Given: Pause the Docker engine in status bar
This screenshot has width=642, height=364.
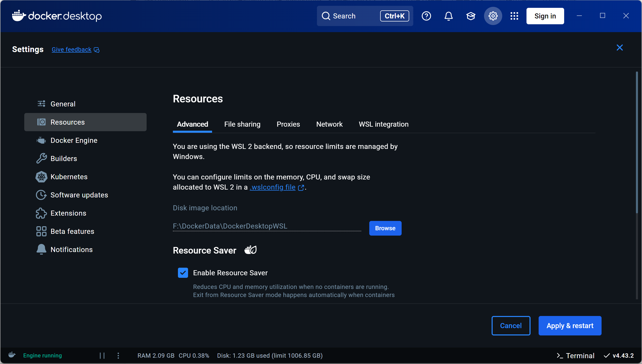Looking at the screenshot, I should [102, 355].
